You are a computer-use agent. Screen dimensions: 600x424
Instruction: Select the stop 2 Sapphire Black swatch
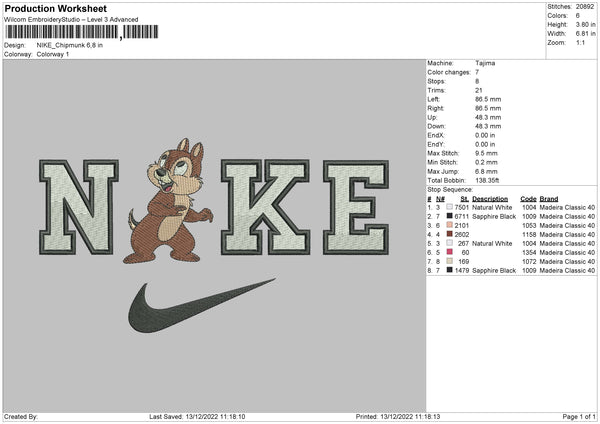tap(450, 216)
